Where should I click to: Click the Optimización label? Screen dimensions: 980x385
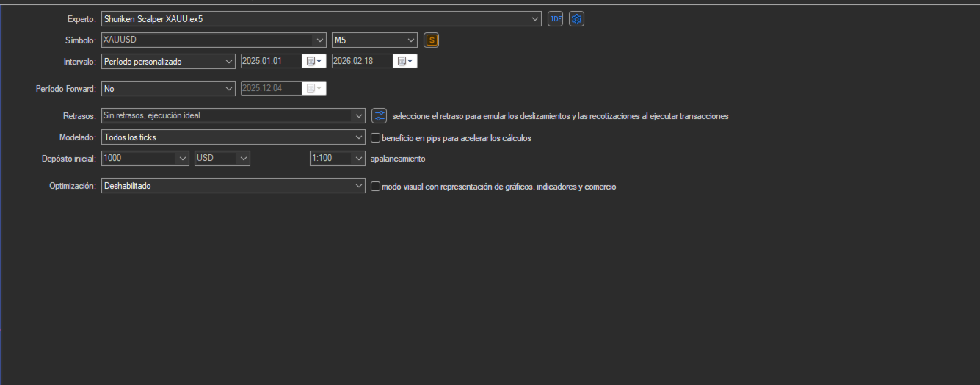(73, 187)
